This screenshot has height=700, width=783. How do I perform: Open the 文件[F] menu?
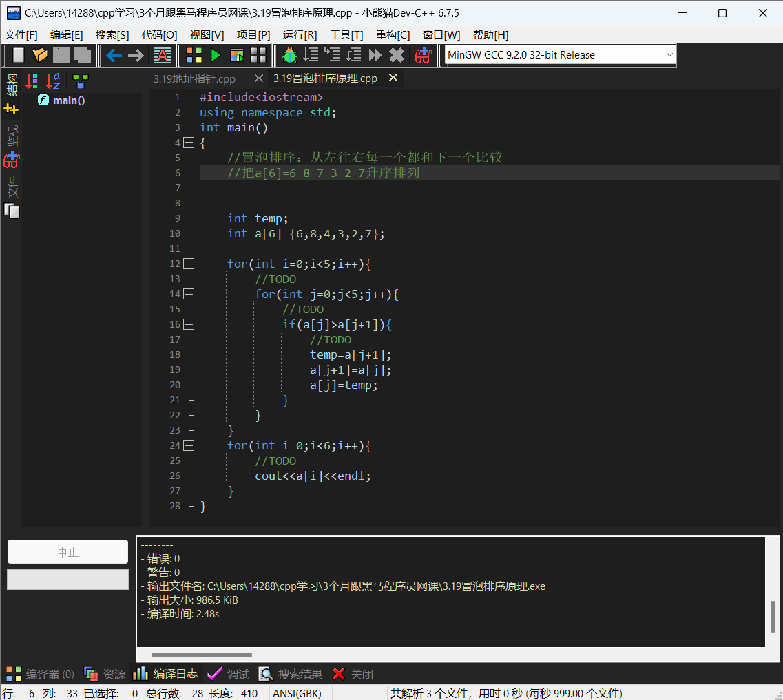tap(21, 35)
